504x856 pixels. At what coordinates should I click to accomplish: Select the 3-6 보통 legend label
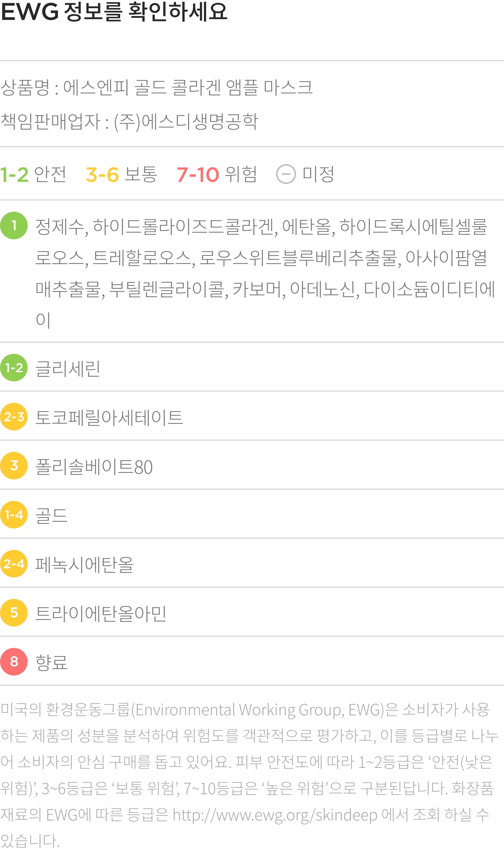point(121,174)
